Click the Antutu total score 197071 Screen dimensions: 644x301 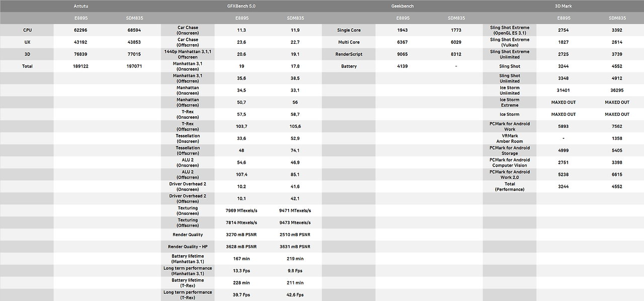point(134,66)
